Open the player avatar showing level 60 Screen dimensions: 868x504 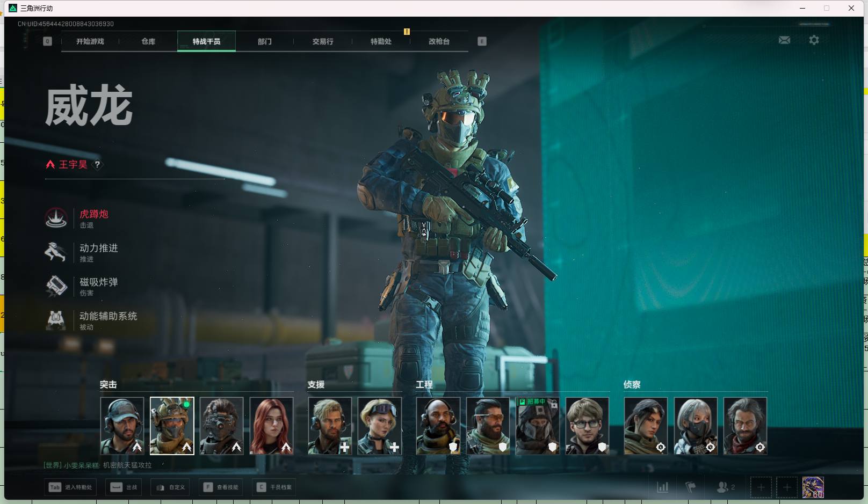click(813, 487)
